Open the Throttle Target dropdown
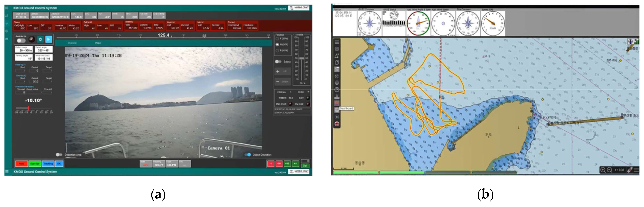 click(x=48, y=82)
